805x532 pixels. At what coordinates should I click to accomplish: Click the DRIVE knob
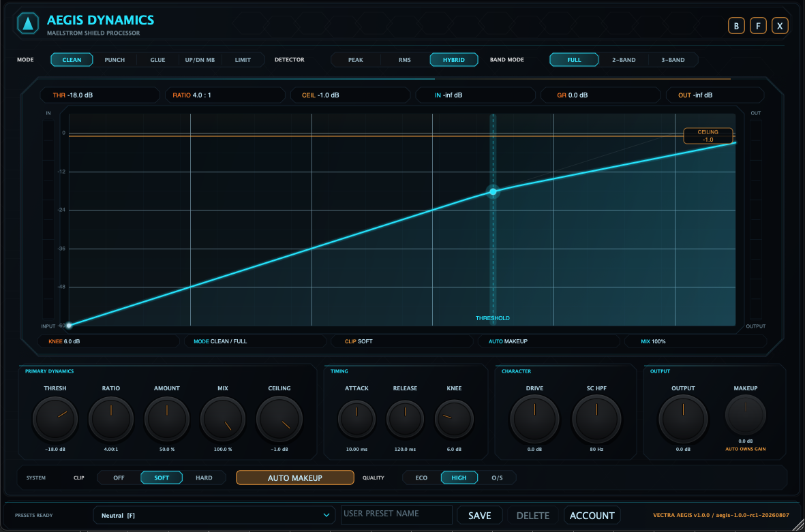click(534, 419)
